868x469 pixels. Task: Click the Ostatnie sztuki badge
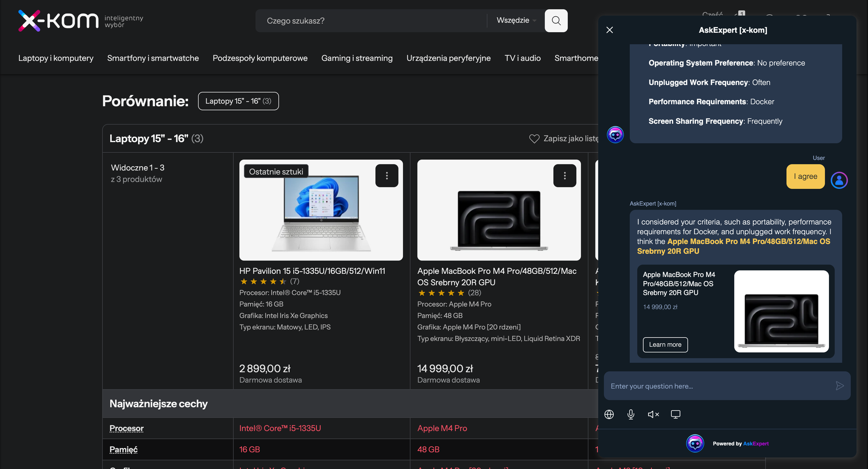click(x=276, y=171)
